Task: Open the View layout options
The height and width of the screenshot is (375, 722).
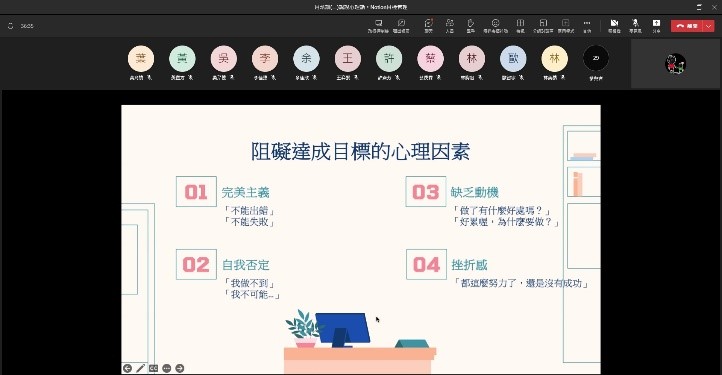Action: (520, 26)
